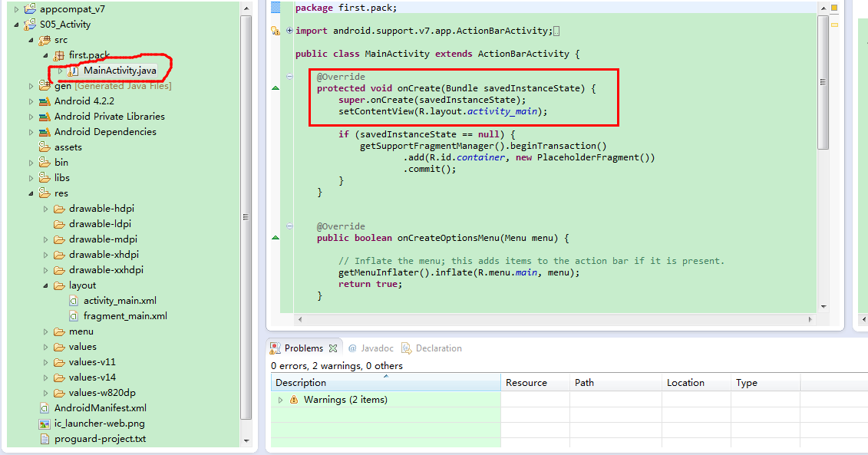The image size is (868, 455).
Task: Expand Android Private Libraries
Action: (x=31, y=117)
